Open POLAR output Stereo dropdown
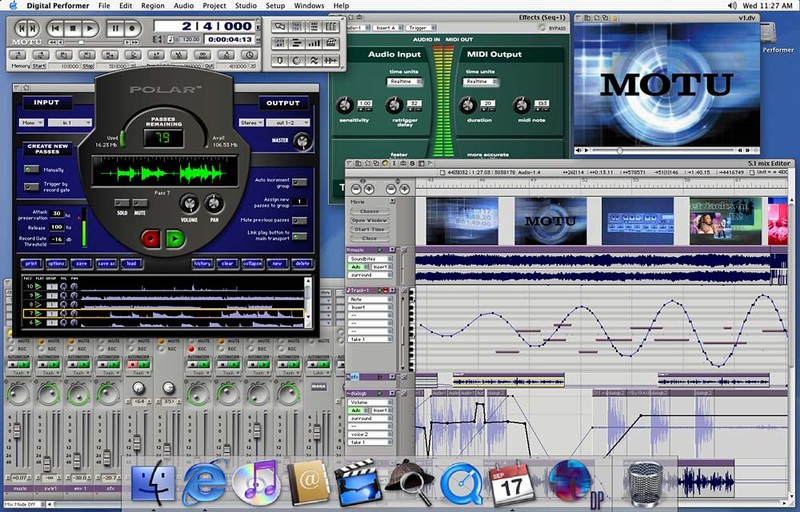Viewport: 800px width, 512px height. (x=252, y=122)
